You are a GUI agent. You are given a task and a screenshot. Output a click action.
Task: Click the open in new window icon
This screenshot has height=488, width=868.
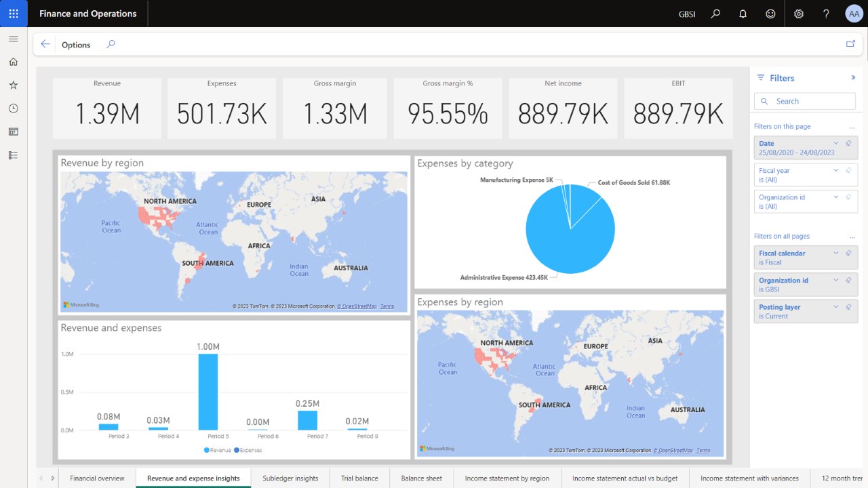(850, 44)
